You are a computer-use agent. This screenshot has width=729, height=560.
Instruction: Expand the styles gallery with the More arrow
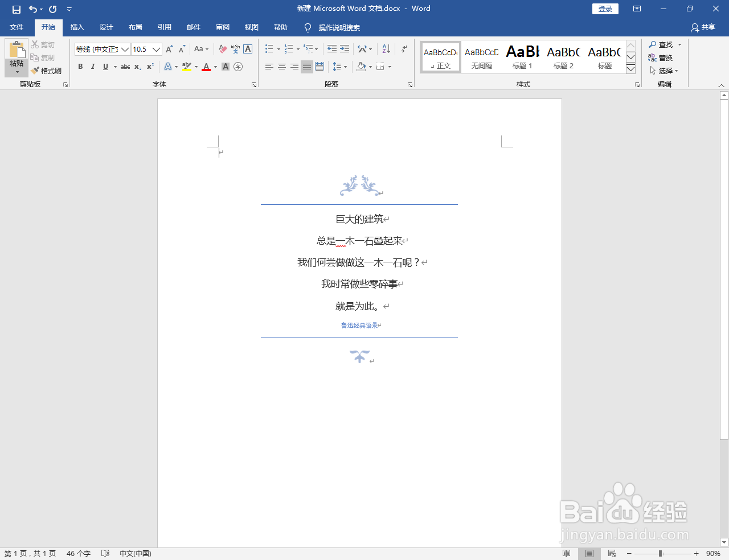(630, 69)
